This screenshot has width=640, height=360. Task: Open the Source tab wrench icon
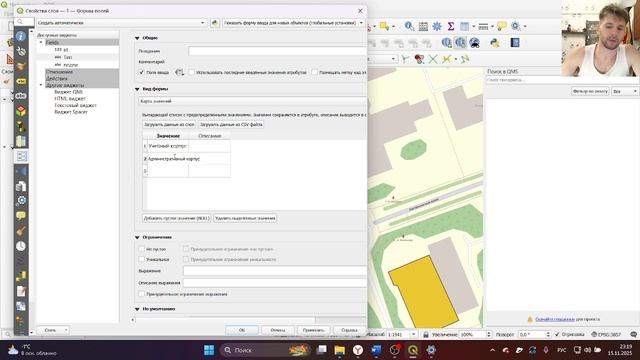21,51
